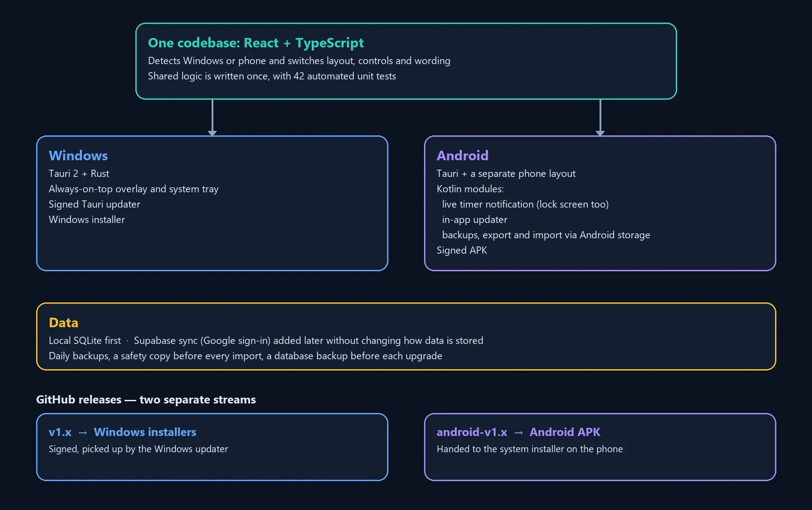812x510 pixels.
Task: Click "Signed, picked up by the Windows updater"
Action: [x=138, y=449]
